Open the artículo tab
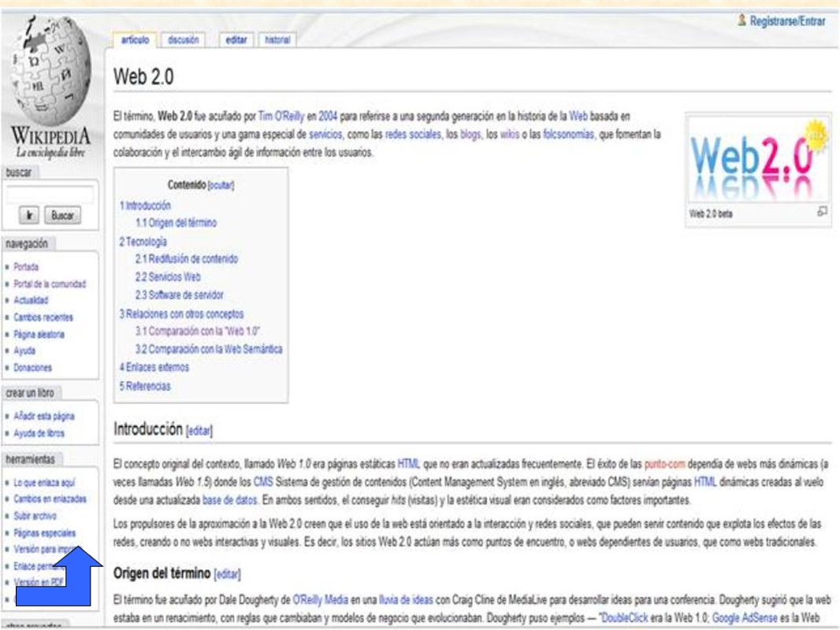The height and width of the screenshot is (630, 840). (135, 39)
